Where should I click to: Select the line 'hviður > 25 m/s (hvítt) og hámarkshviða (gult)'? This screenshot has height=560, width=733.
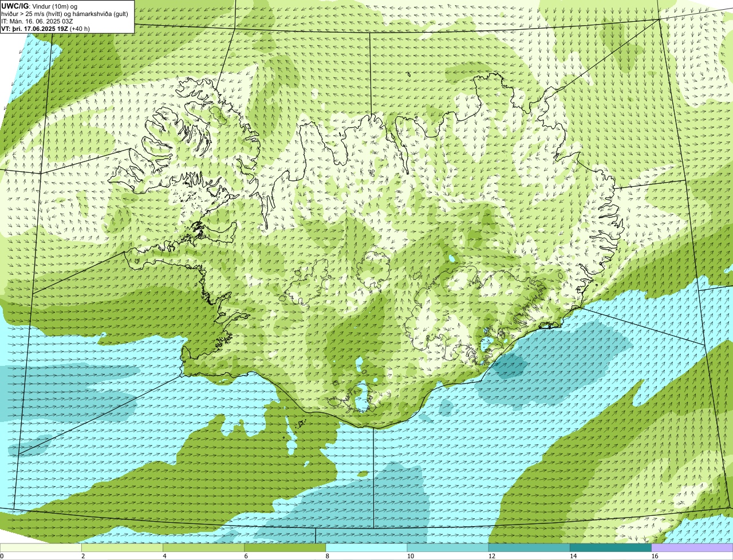point(65,13)
